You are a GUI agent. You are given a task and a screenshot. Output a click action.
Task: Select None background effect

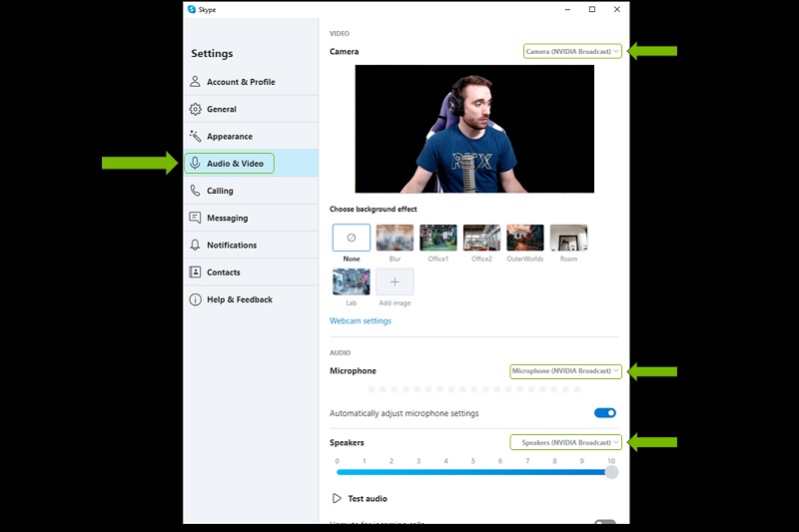click(352, 238)
